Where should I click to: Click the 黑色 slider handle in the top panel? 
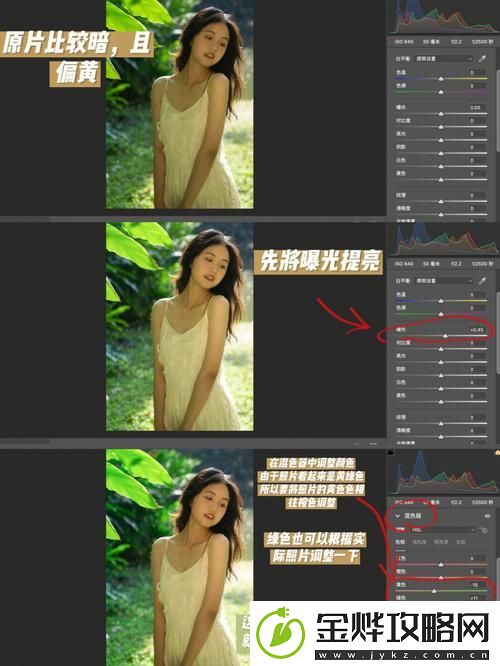click(x=441, y=180)
